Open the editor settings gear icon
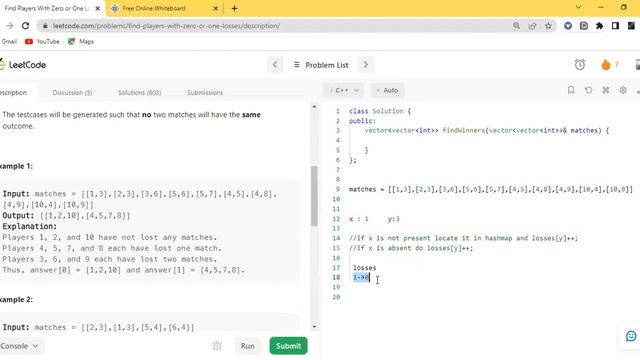The image size is (640, 360). click(x=623, y=90)
